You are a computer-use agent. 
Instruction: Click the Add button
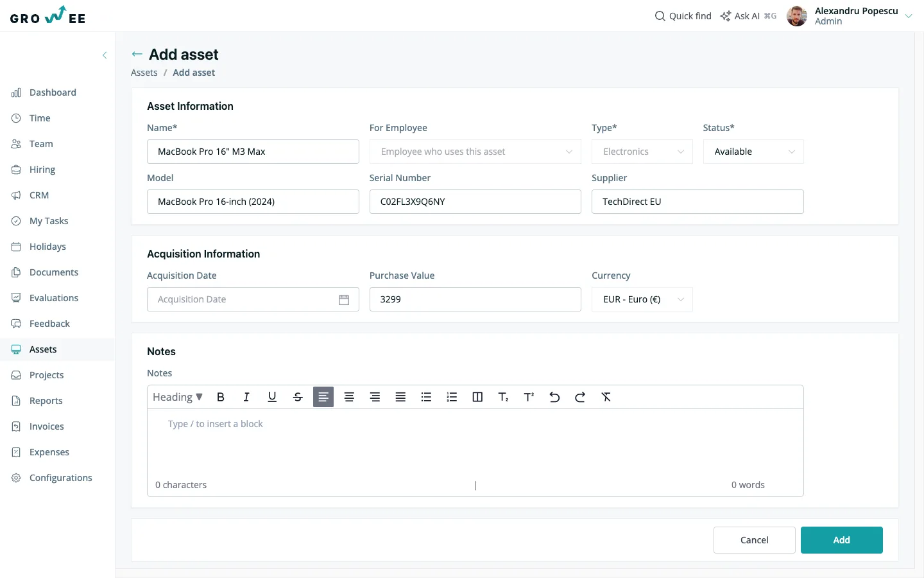tap(842, 540)
